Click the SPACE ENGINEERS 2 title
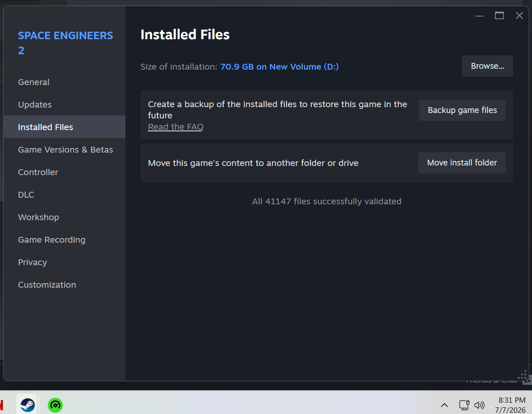532x414 pixels. (x=65, y=43)
